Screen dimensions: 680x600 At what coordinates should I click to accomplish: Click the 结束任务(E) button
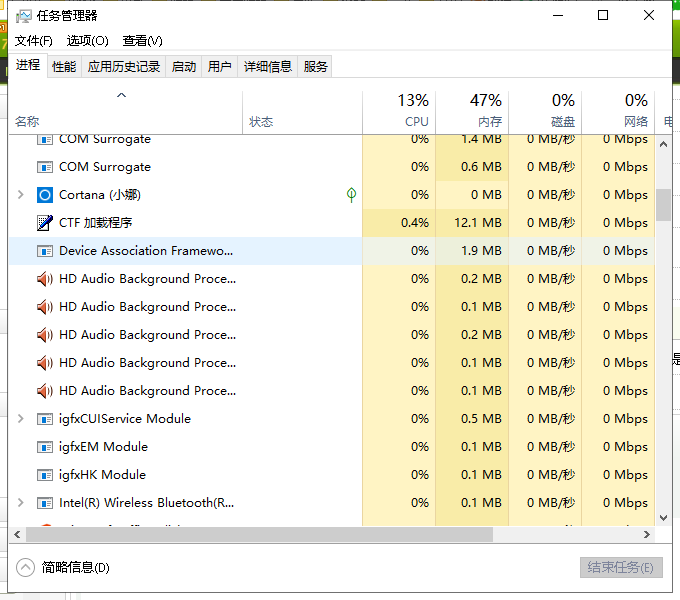[621, 567]
